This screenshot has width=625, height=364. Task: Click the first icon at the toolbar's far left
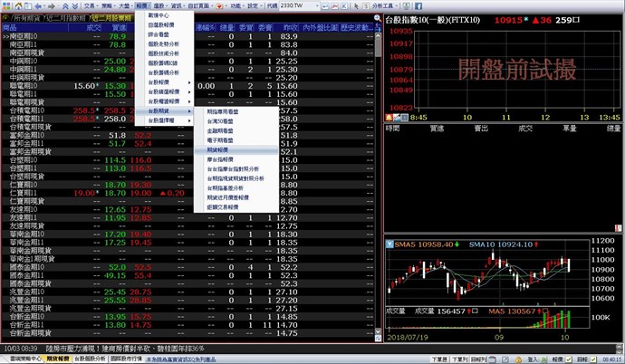coord(5,5)
